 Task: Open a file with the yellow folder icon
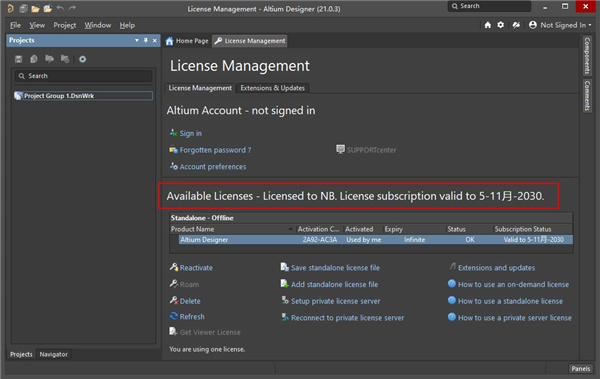[35, 8]
